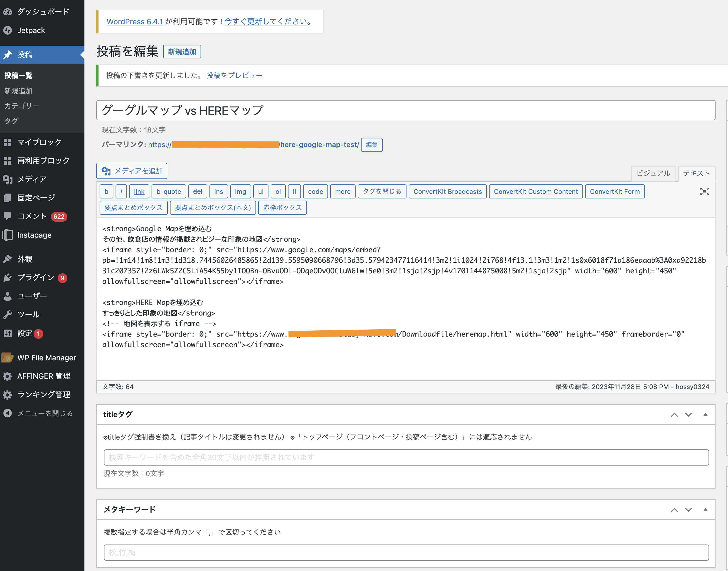Image resolution: width=728 pixels, height=571 pixels.
Task: Collapse the titleタグ panel
Action: [x=706, y=414]
